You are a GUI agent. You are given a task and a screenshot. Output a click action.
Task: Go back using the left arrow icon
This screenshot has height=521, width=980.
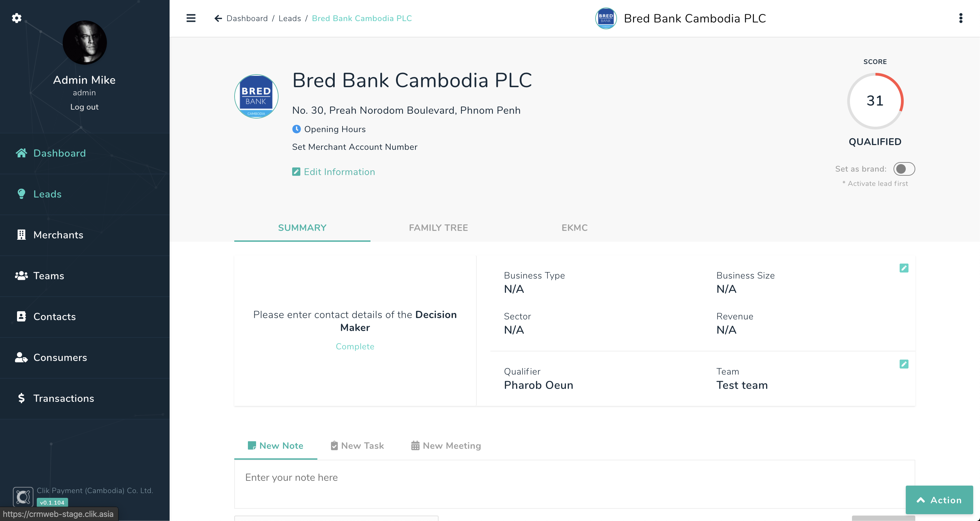pyautogui.click(x=218, y=18)
